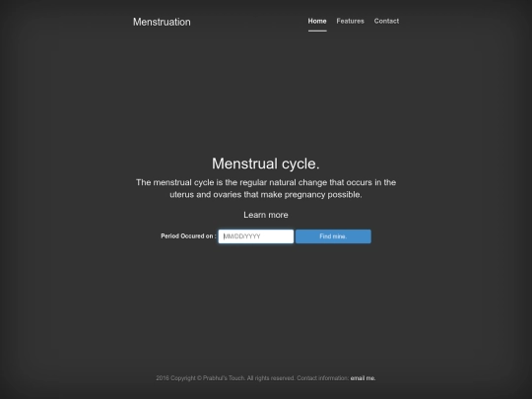The image size is (532, 399).
Task: Go to the Features nav item
Action: click(x=350, y=21)
